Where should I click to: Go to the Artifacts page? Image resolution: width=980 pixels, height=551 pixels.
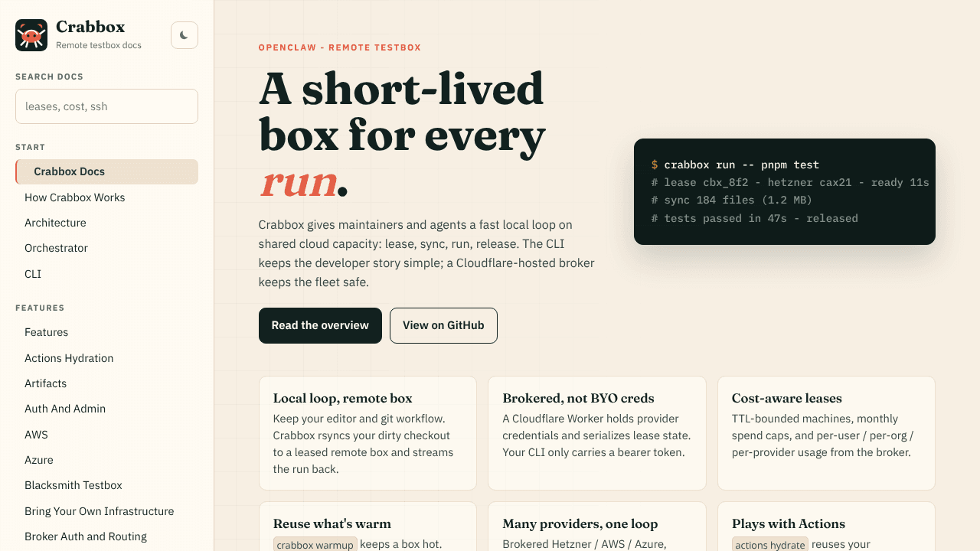(x=106, y=383)
